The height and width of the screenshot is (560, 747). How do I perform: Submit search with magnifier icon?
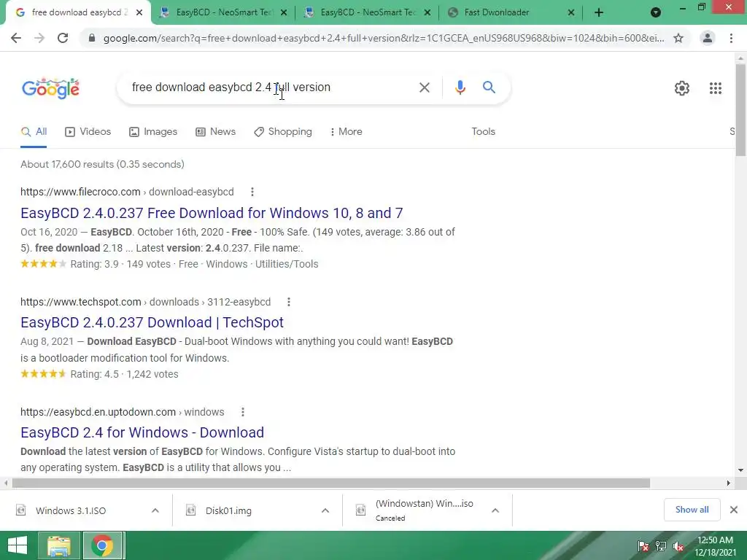coord(489,87)
